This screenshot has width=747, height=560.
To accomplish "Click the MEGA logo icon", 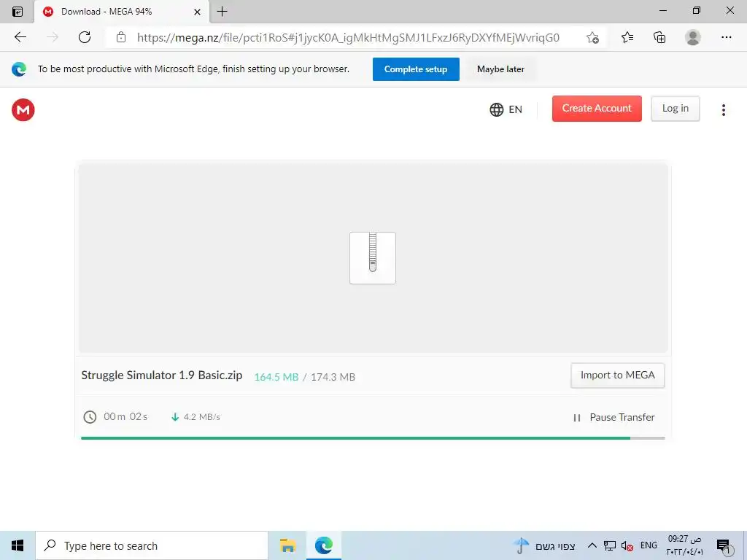I will point(23,110).
